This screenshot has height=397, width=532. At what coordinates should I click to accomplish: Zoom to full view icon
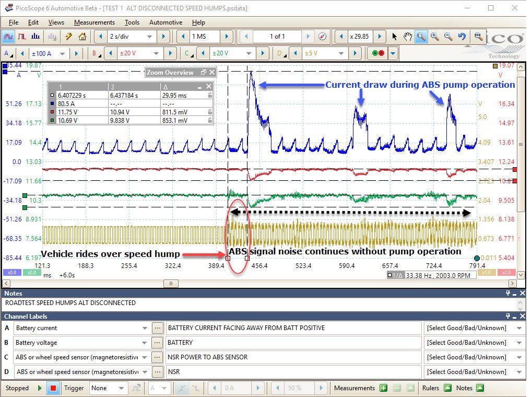(478, 37)
